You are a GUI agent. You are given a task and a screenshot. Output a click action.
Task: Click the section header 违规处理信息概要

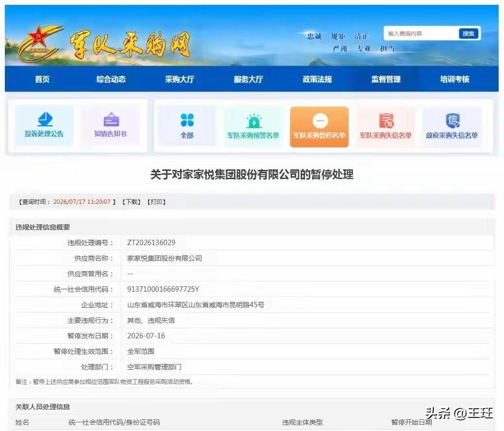tap(43, 227)
